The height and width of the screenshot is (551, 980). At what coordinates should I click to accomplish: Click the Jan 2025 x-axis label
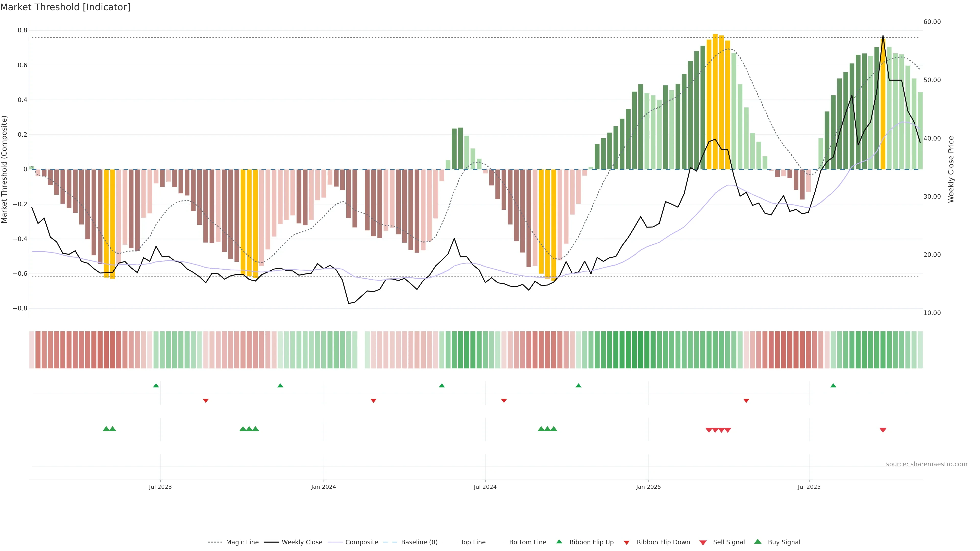pos(648,487)
